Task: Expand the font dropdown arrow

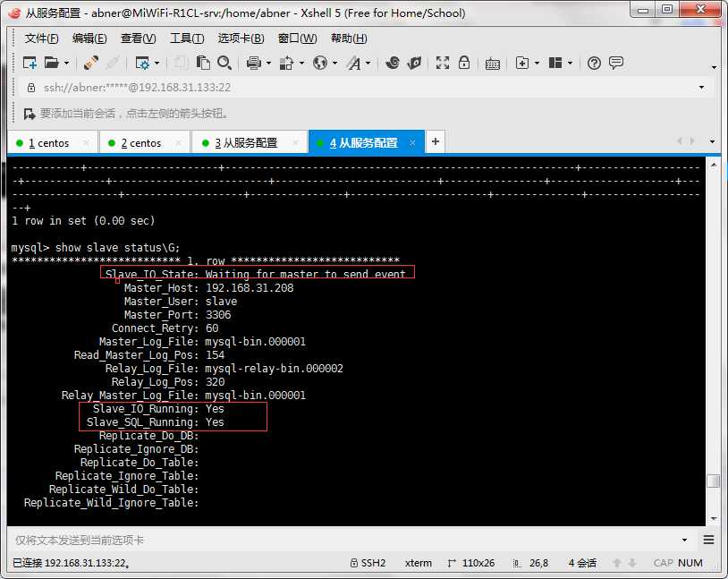Action: tap(368, 63)
